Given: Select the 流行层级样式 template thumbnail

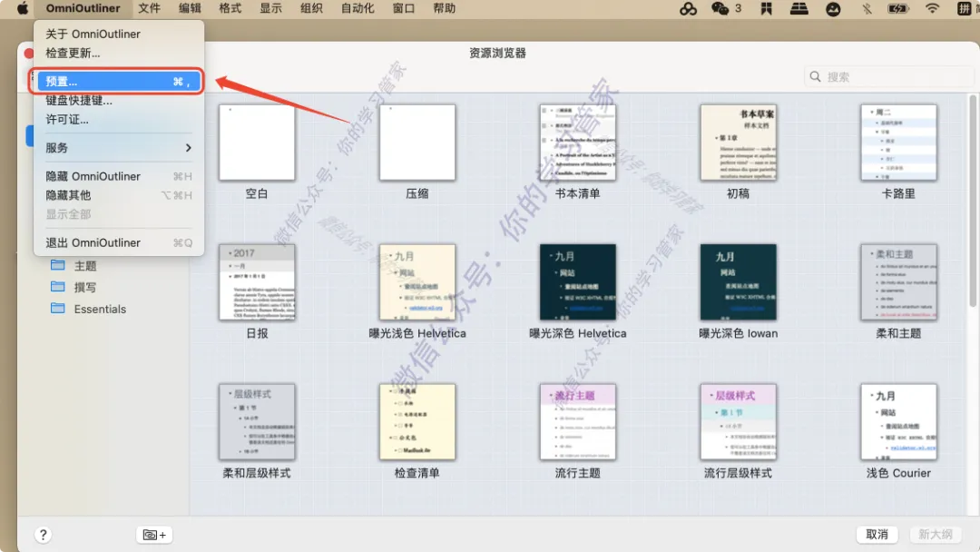Looking at the screenshot, I should [x=738, y=422].
